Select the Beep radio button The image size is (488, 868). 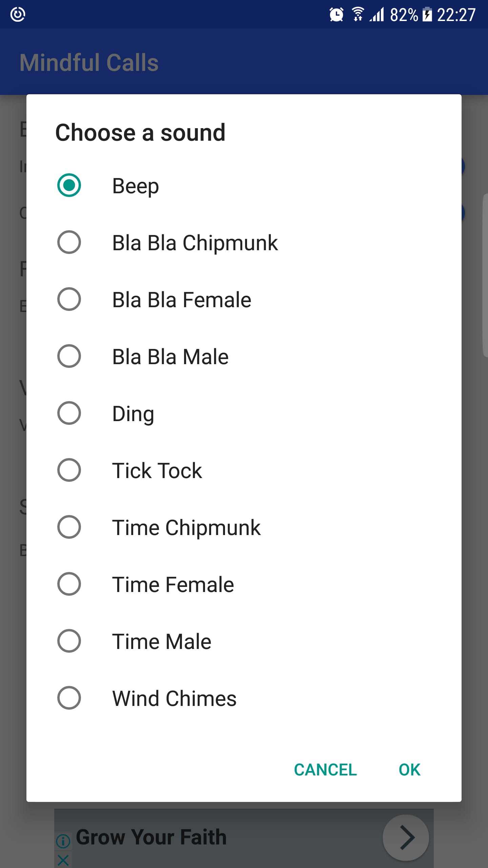(69, 185)
